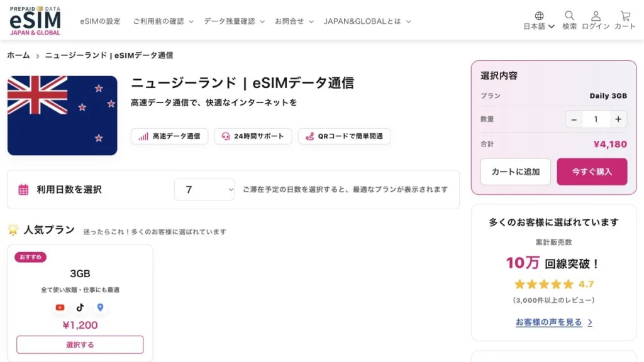The image size is (644, 362).
Task: Open the お客様の声を見る link
Action: coord(548,322)
